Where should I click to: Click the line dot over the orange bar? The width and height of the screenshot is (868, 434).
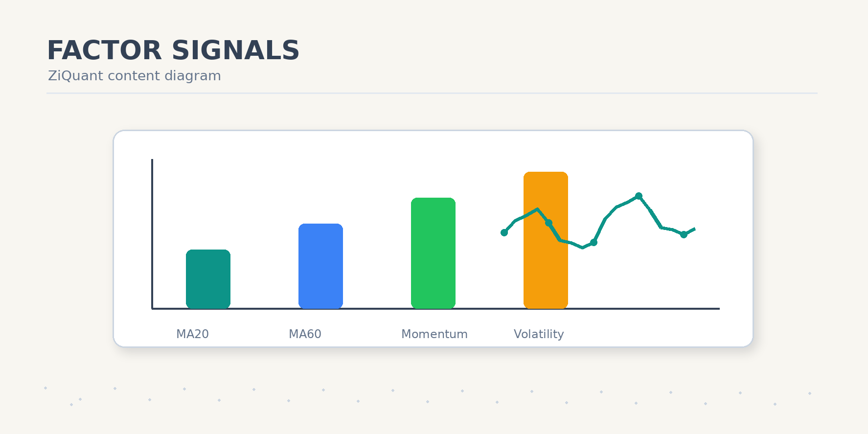click(548, 223)
